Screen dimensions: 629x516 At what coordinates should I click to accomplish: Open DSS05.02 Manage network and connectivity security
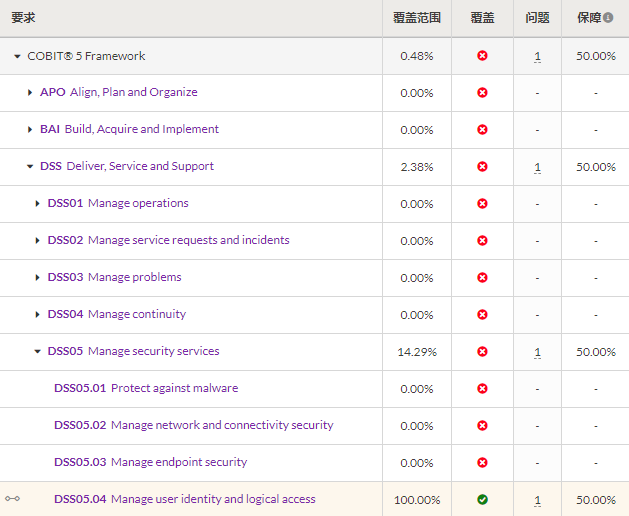(x=194, y=425)
